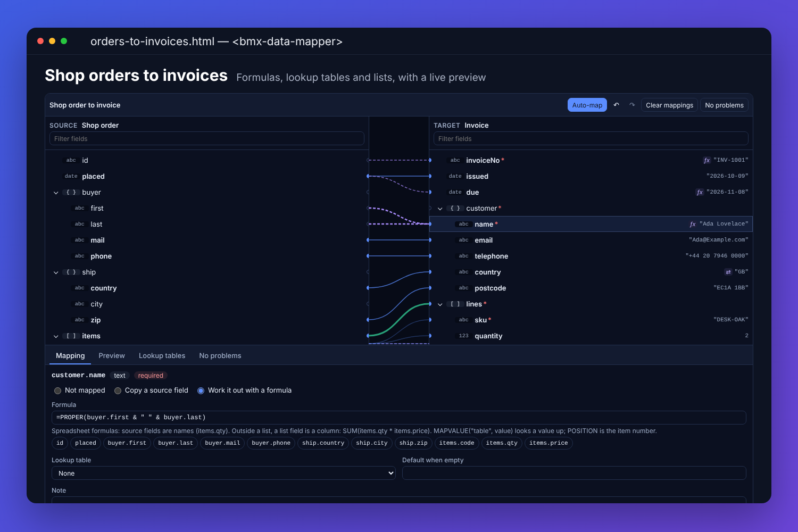Click into the Formula input field
Screen dimensions: 798x532
click(x=399, y=417)
